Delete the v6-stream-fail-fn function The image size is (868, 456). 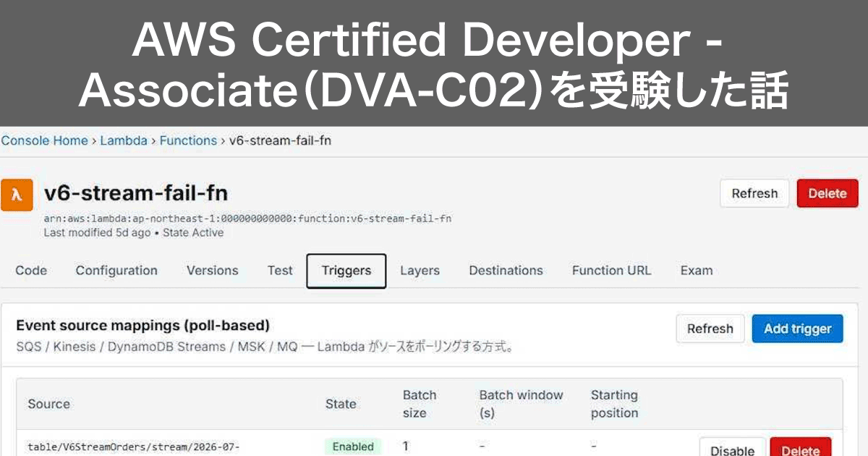tap(827, 193)
